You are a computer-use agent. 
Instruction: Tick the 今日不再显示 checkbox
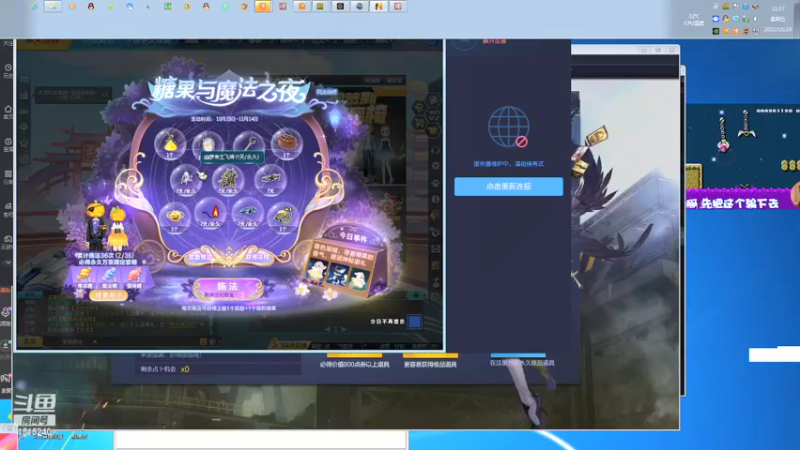[414, 321]
